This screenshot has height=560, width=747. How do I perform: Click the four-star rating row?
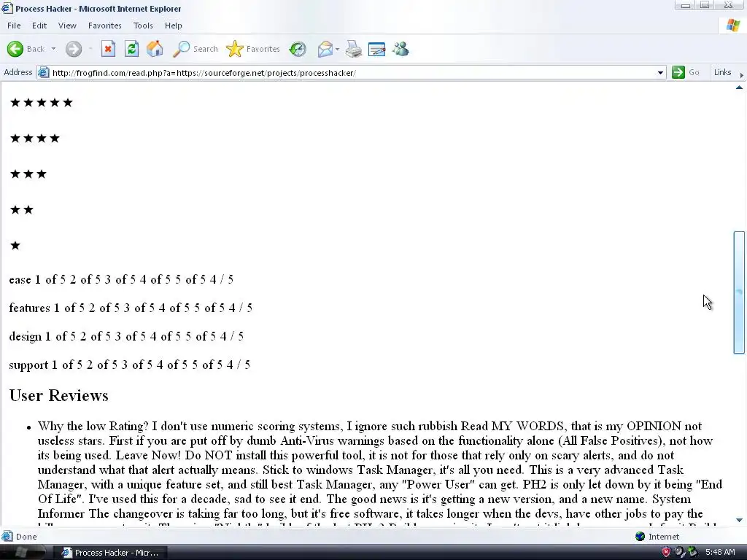point(35,138)
